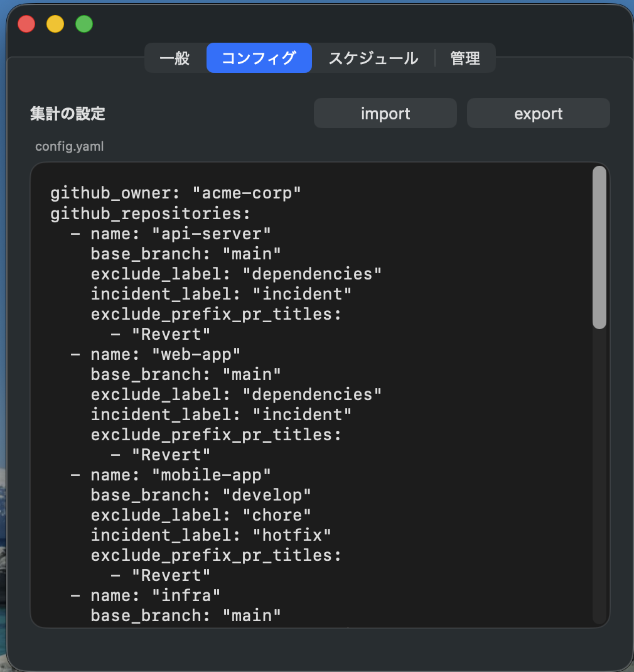Click the green zoom window control
Viewport: 634px width, 672px height.
83,24
